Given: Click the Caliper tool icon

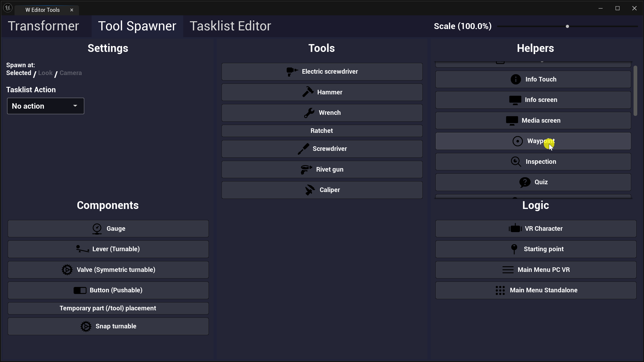Looking at the screenshot, I should pos(310,190).
